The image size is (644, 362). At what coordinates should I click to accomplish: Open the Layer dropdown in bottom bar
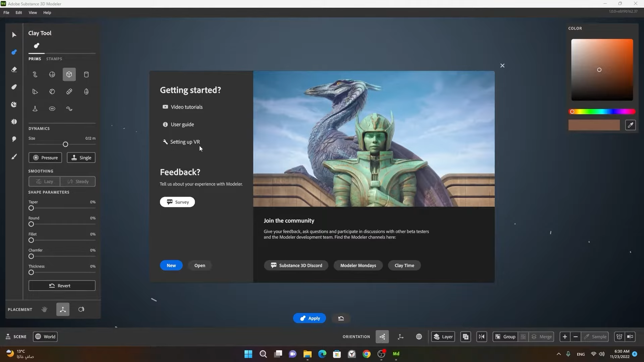coord(443,337)
